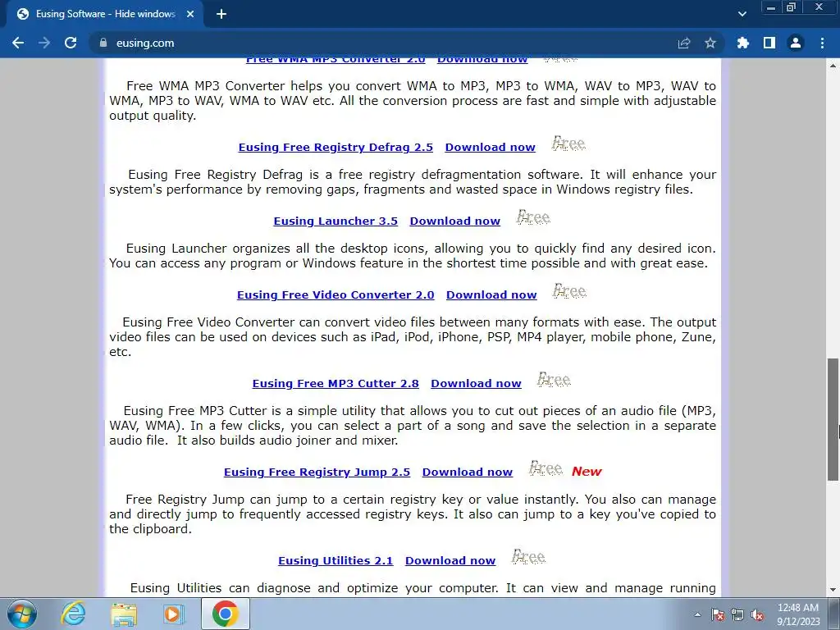This screenshot has width=840, height=630.
Task: Click red New label near Registry Jump
Action: click(587, 472)
